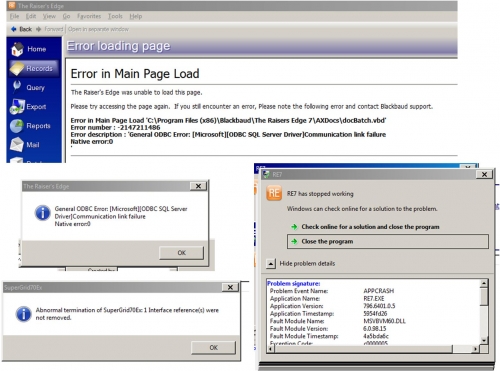
Task: Open the Favorites menu
Action: click(x=89, y=16)
